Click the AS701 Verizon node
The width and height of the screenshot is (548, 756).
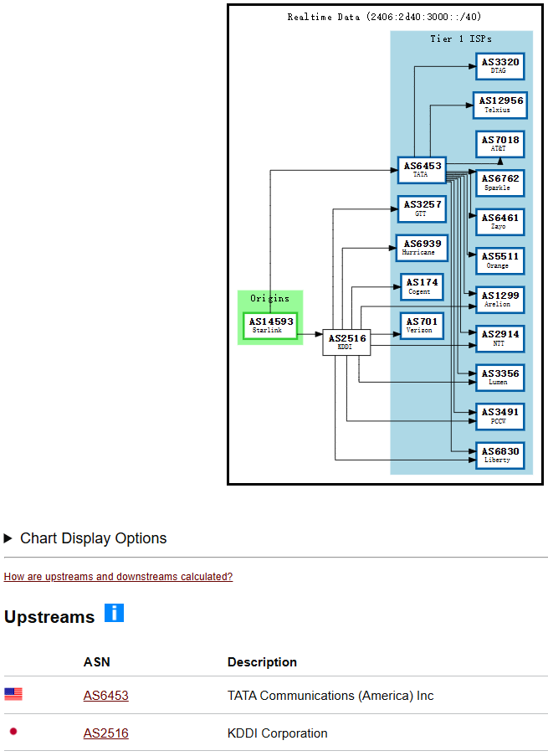click(x=423, y=326)
